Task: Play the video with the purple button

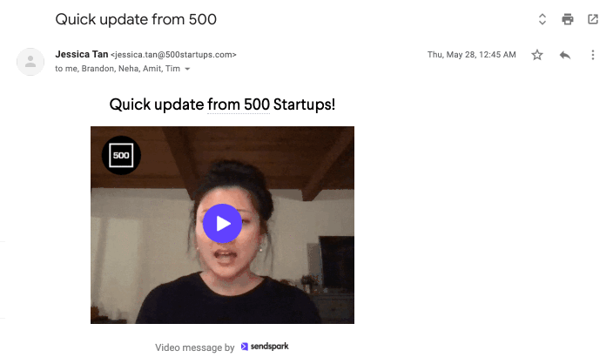Action: pyautogui.click(x=222, y=224)
